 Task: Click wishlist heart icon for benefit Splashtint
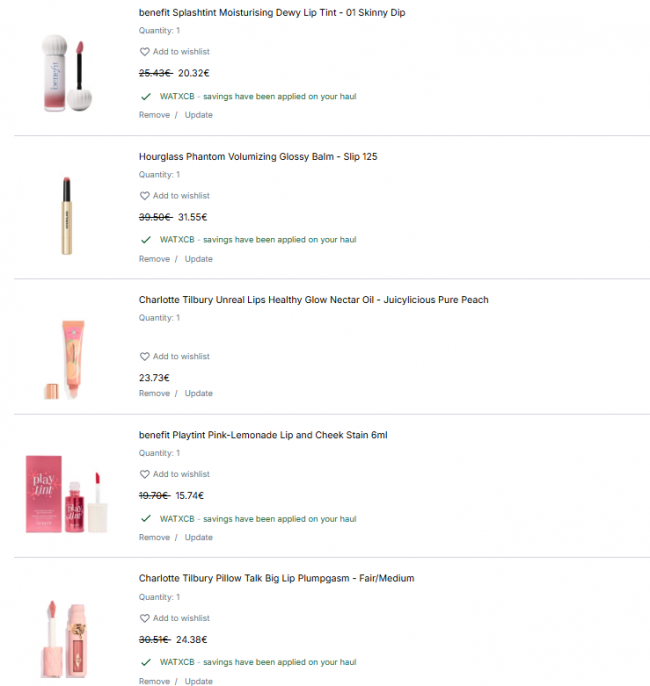coord(144,52)
